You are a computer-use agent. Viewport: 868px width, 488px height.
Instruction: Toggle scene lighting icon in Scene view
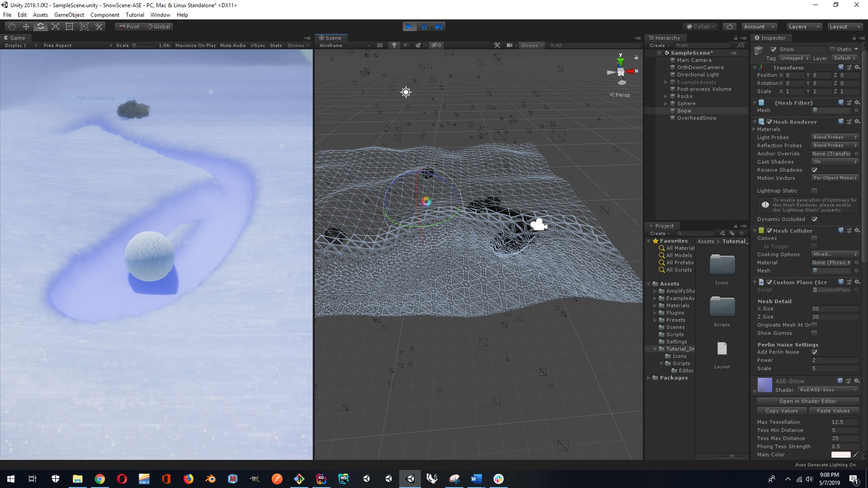coord(394,45)
